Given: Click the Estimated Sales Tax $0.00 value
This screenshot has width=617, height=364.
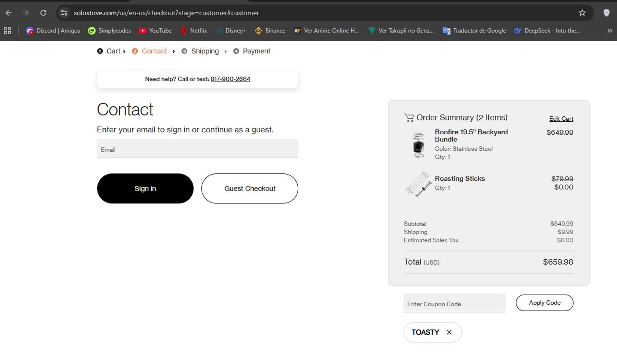Looking at the screenshot, I should 565,240.
